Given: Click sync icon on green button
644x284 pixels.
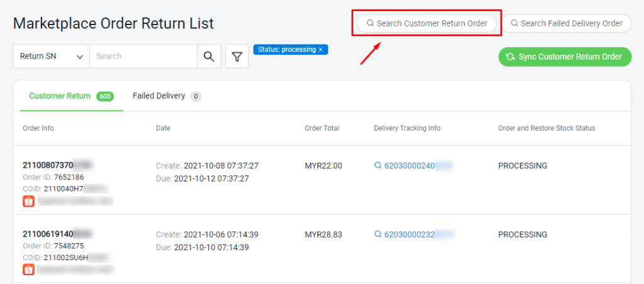Looking at the screenshot, I should 511,57.
